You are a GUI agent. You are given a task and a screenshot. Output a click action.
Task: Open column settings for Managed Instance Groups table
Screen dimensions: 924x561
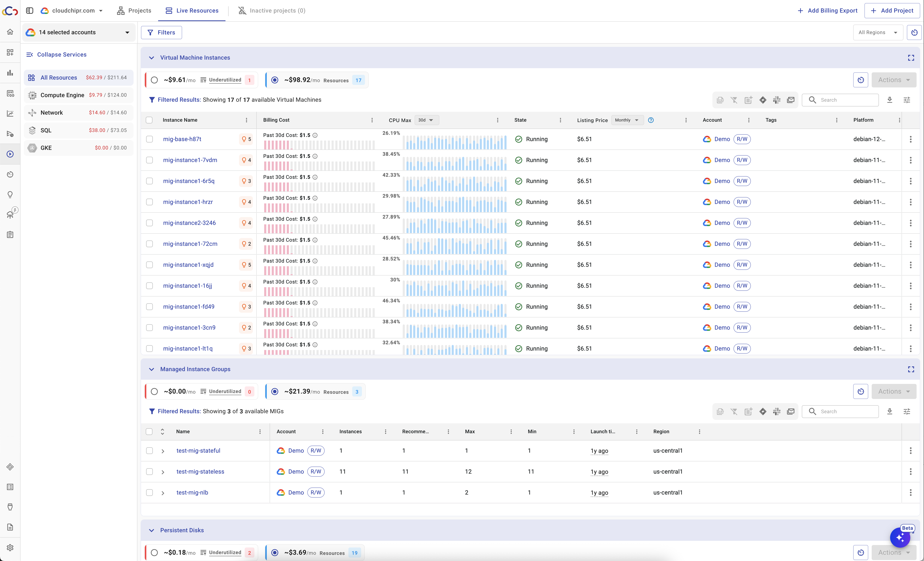tap(907, 411)
